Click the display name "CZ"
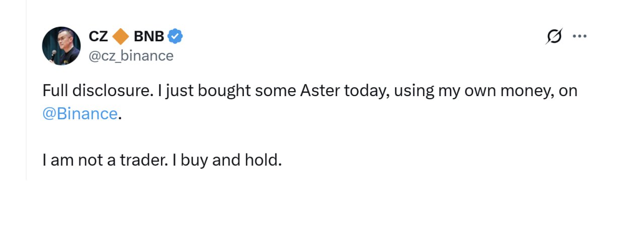644x227 pixels. coord(98,36)
